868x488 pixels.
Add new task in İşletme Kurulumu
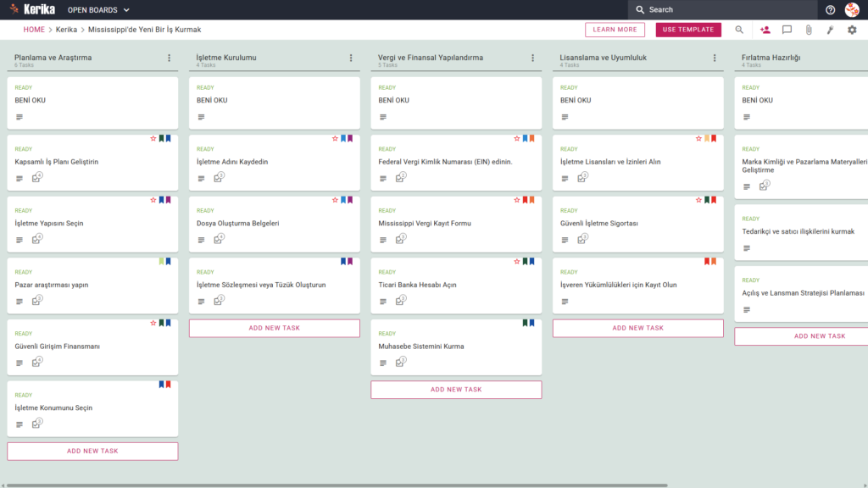tap(274, 328)
